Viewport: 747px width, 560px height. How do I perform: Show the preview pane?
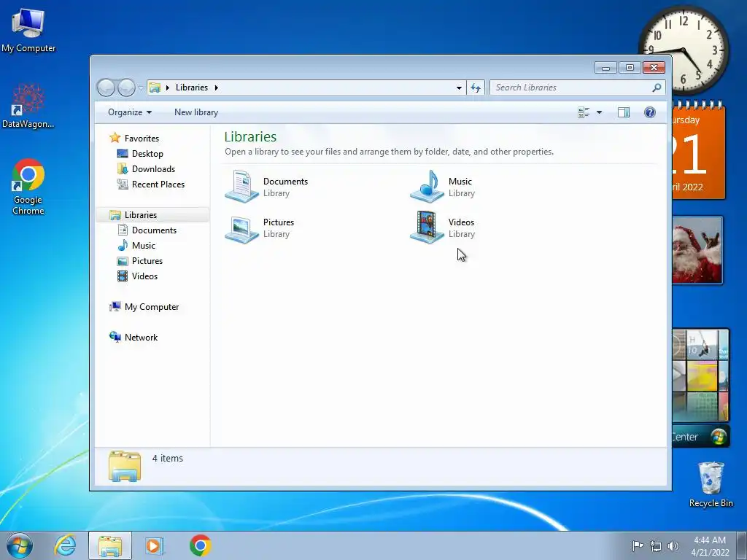point(624,112)
